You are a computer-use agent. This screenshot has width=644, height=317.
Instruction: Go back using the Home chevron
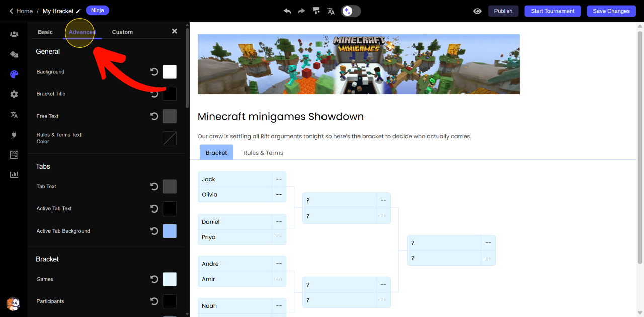pos(11,11)
